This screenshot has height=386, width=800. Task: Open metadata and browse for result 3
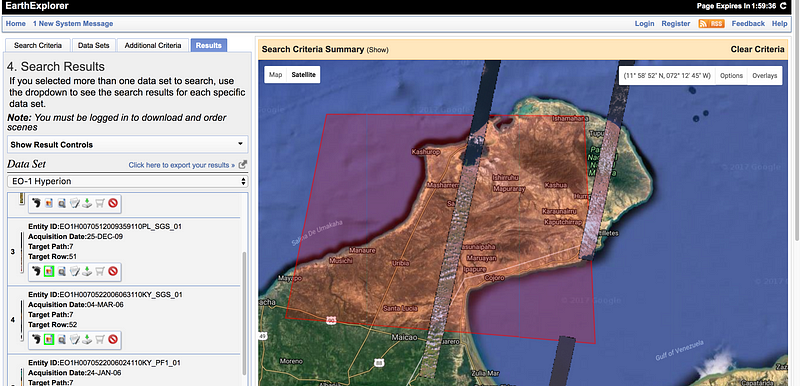pyautogui.click(x=62, y=271)
